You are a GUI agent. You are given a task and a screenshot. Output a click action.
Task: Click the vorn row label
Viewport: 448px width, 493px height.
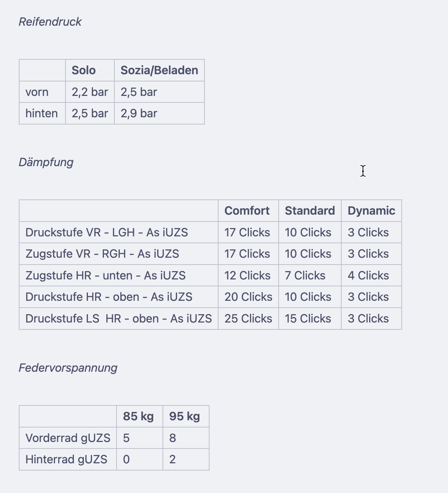(37, 92)
